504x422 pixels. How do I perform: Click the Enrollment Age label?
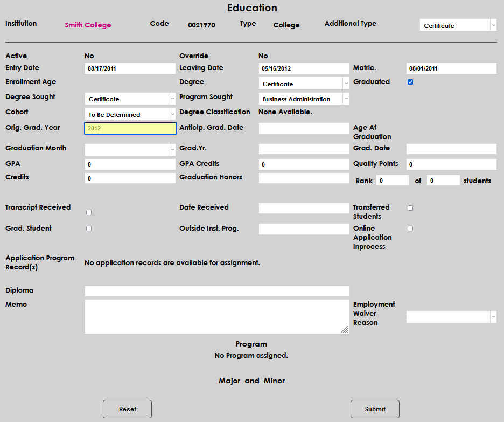[31, 82]
